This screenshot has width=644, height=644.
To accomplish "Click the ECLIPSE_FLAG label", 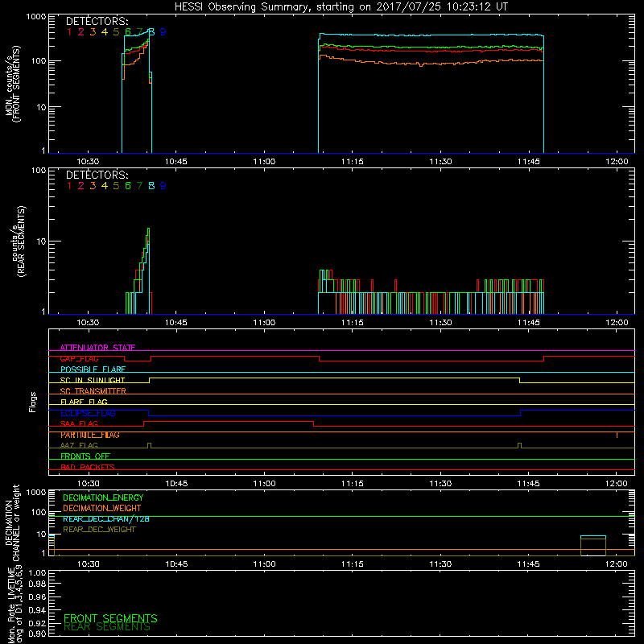I will (x=88, y=413).
